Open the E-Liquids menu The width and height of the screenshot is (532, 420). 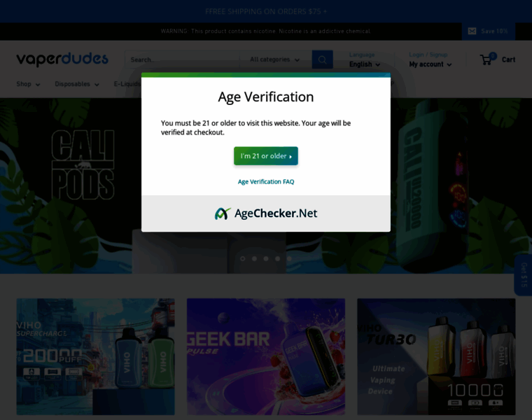[127, 84]
